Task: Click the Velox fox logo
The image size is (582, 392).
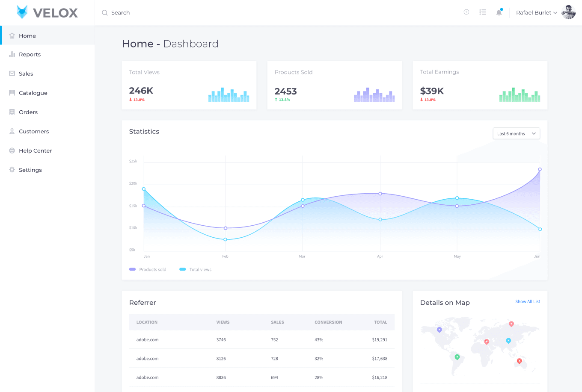Action: (x=22, y=12)
